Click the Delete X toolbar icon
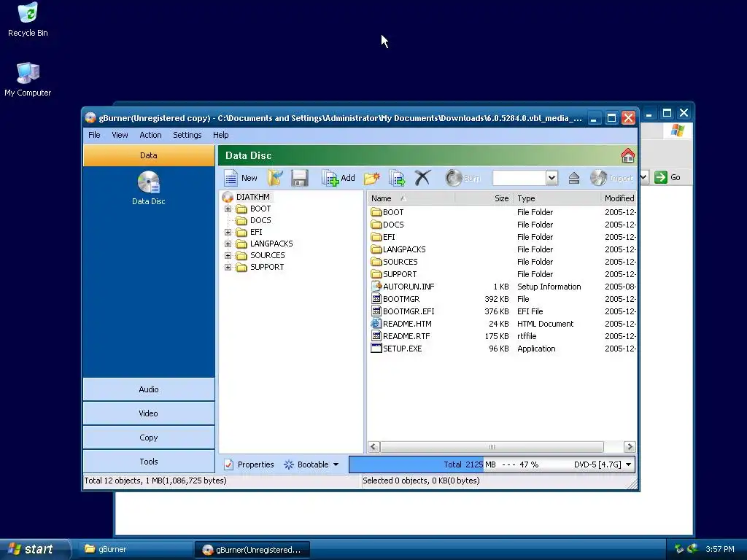This screenshot has width=747, height=560. (422, 178)
